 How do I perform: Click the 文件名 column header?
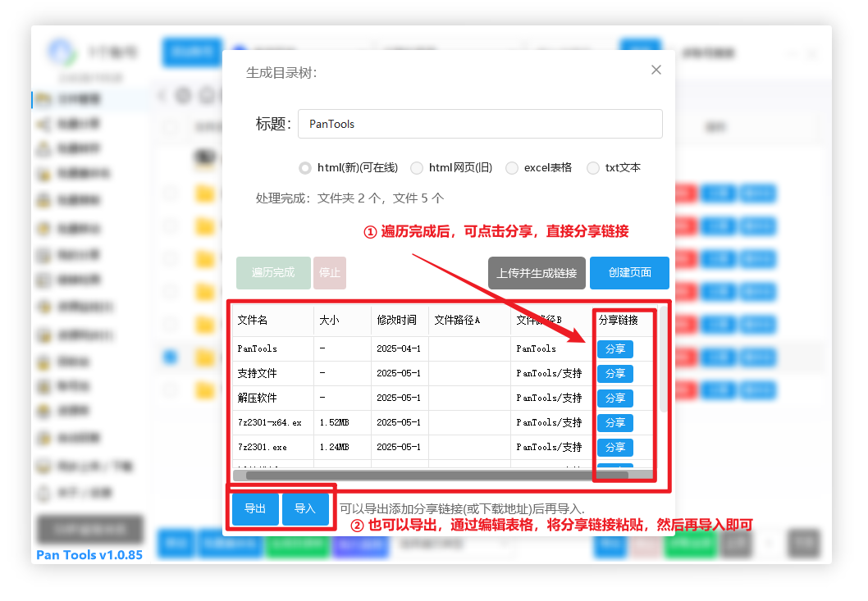tap(253, 321)
